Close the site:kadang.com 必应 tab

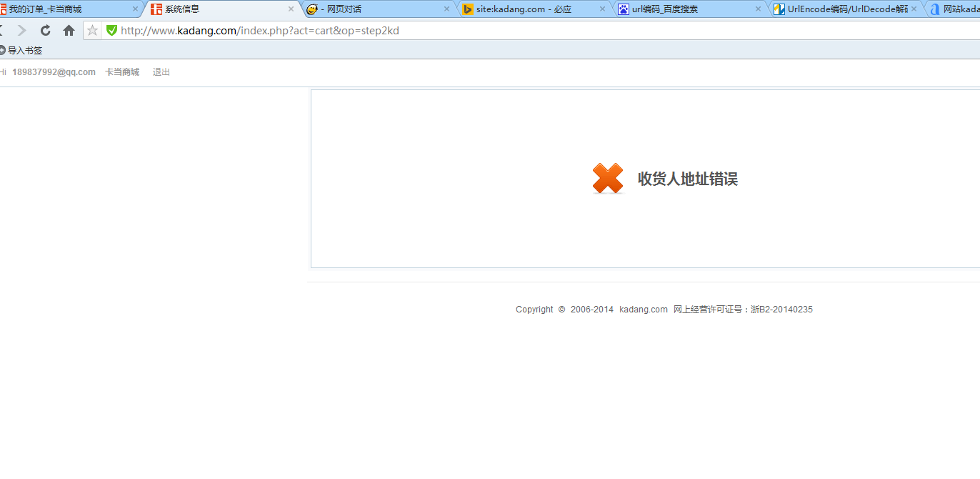click(602, 9)
